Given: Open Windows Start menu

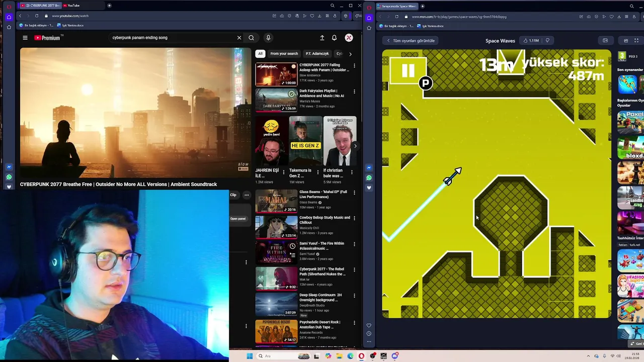Looking at the screenshot, I should (250, 356).
